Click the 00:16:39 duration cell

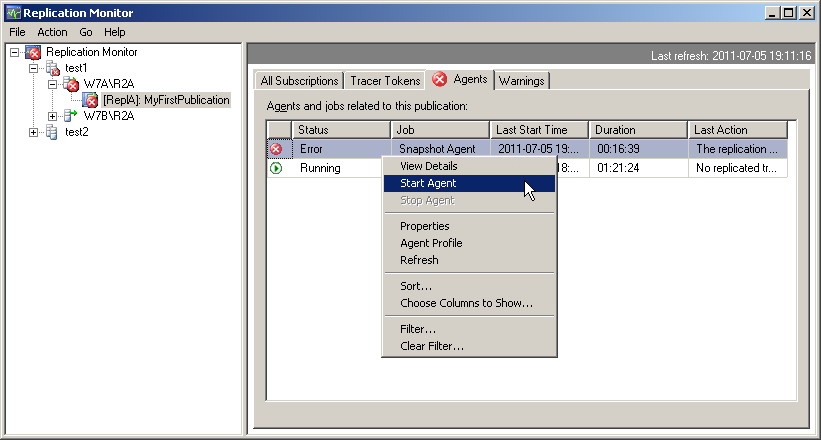click(x=638, y=149)
